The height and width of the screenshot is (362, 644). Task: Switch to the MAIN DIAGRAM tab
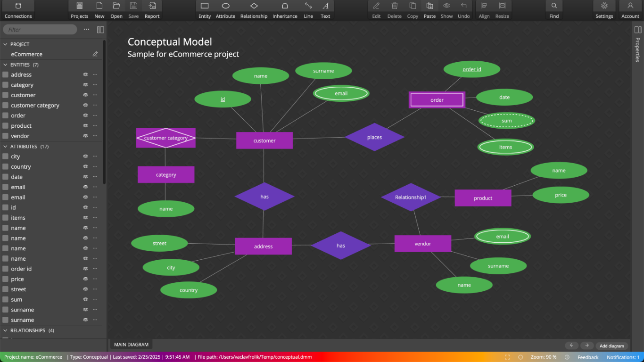131,345
